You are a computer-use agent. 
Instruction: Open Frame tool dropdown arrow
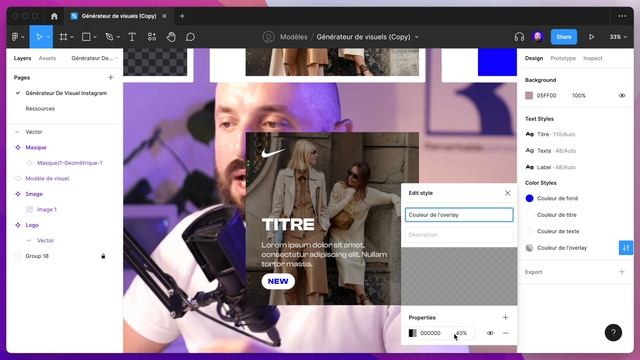72,37
